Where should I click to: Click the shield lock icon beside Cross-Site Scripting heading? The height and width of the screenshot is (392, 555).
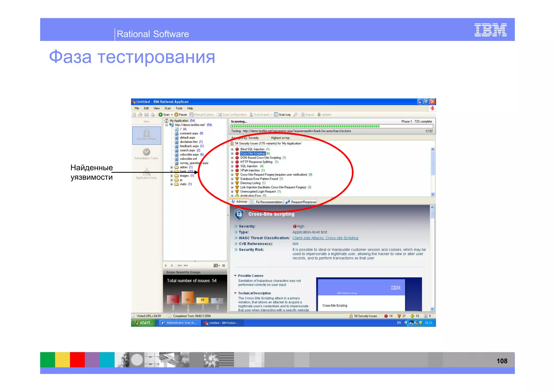coord(239,214)
